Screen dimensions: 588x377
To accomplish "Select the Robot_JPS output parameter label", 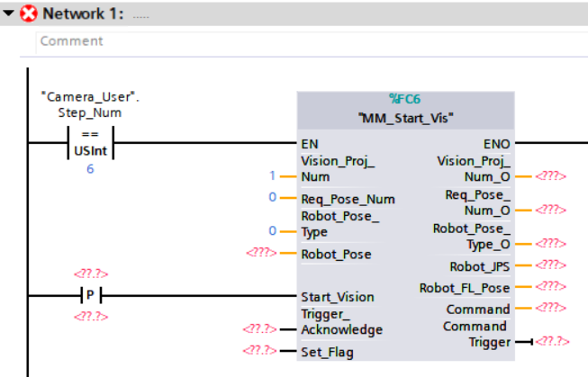I will point(480,267).
